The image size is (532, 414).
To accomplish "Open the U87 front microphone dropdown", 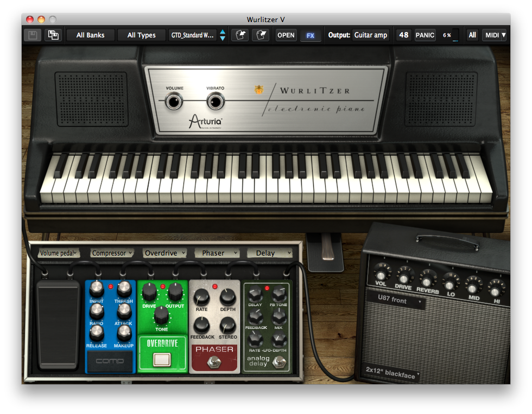I will [396, 300].
